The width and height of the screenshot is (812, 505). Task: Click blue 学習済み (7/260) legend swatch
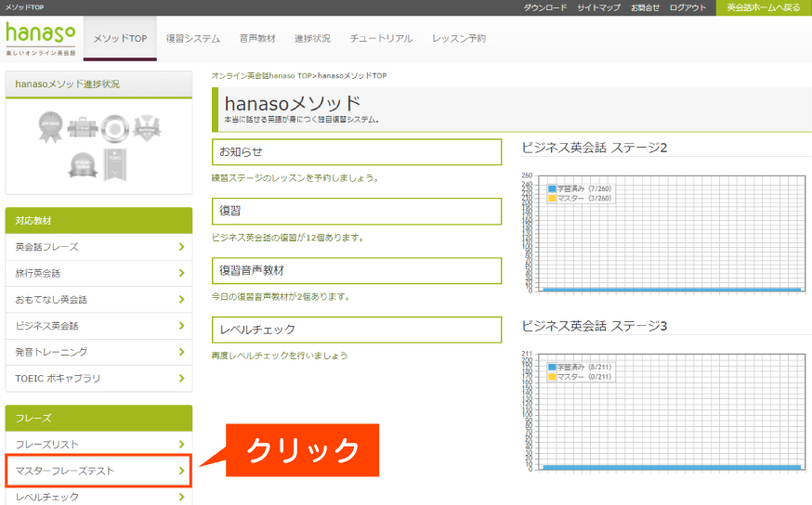[552, 188]
